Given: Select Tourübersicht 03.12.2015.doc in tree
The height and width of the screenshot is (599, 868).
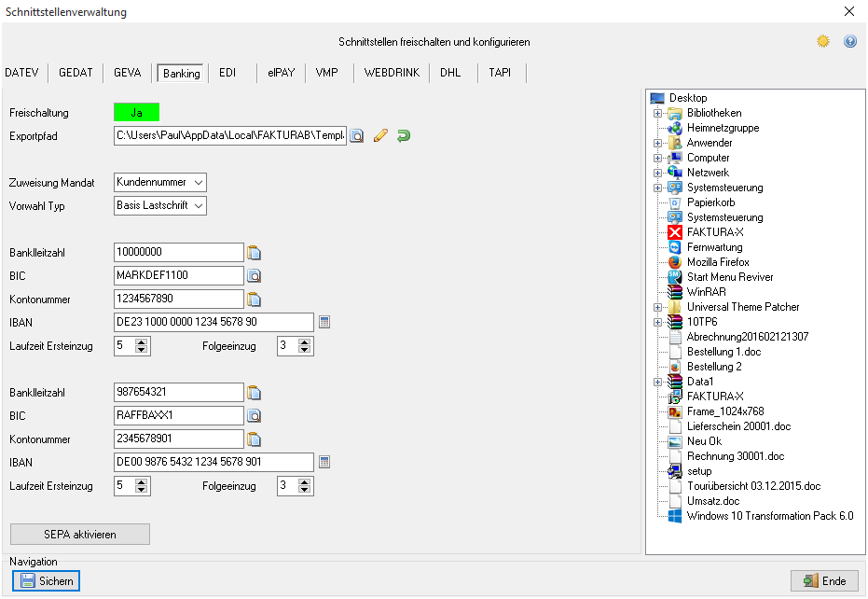Looking at the screenshot, I should click(x=753, y=486).
